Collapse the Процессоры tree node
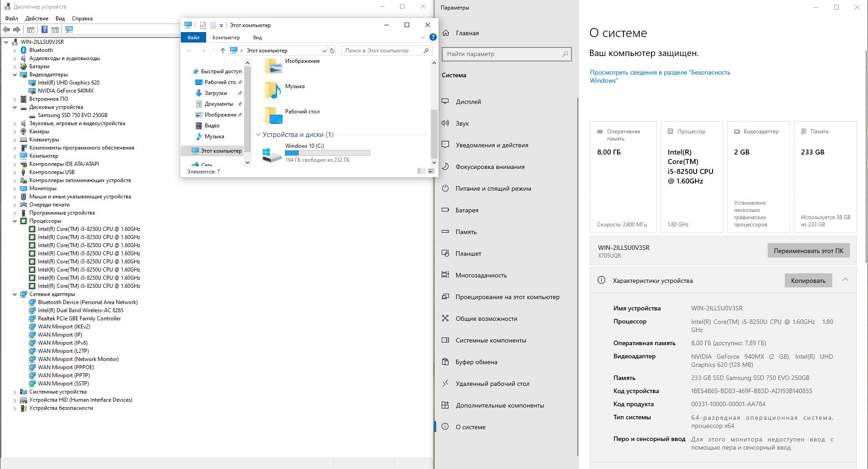The width and height of the screenshot is (868, 469). [x=14, y=221]
